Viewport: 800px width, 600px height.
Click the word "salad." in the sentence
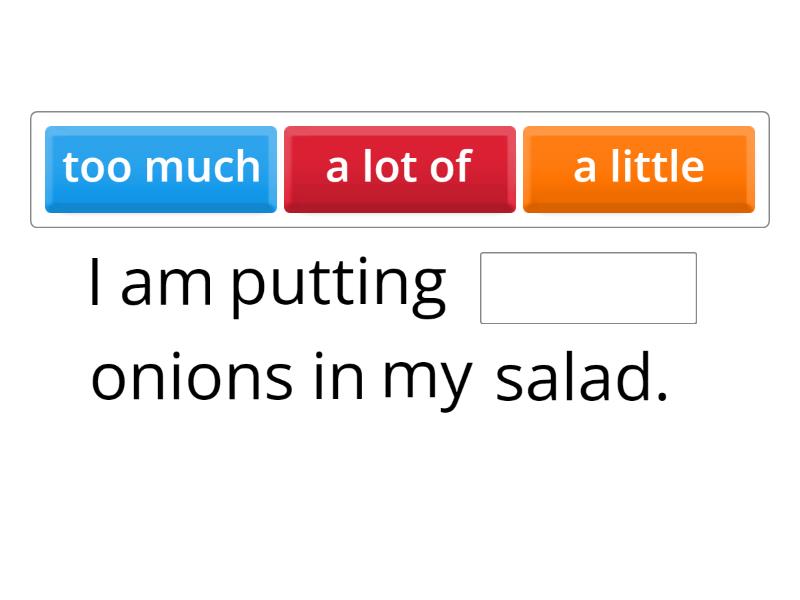coord(581,378)
